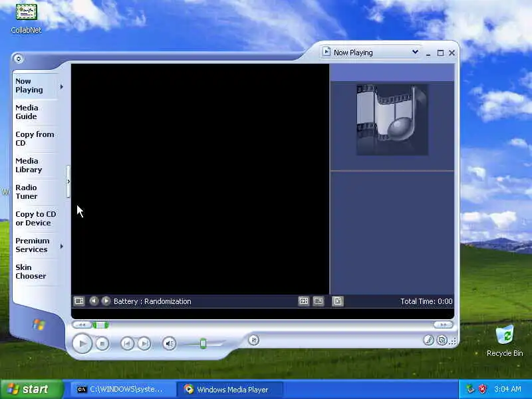Screen dimensions: 532x399
Task: Start playback with the Play button
Action: [82, 343]
